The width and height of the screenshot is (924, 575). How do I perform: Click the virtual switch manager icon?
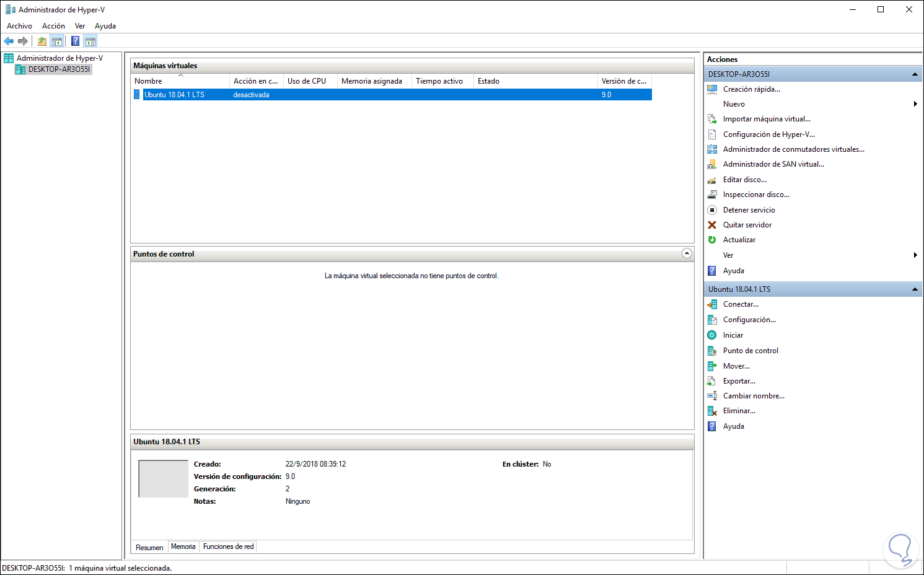pos(712,149)
